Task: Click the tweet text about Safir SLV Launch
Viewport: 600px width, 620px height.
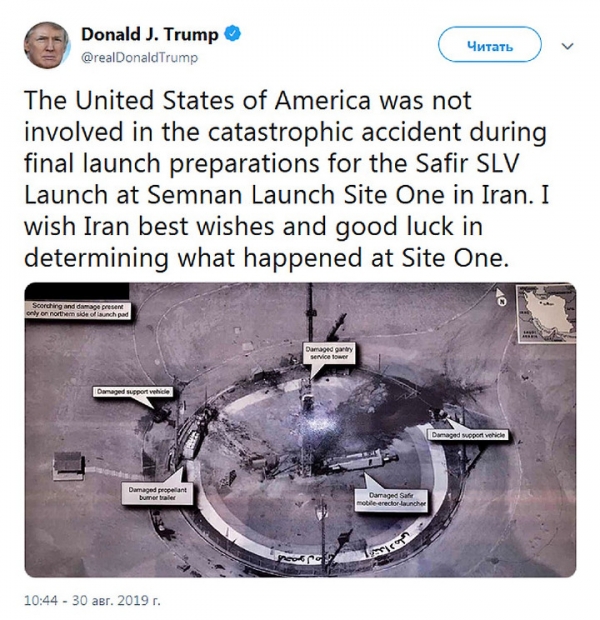Action: (286, 179)
